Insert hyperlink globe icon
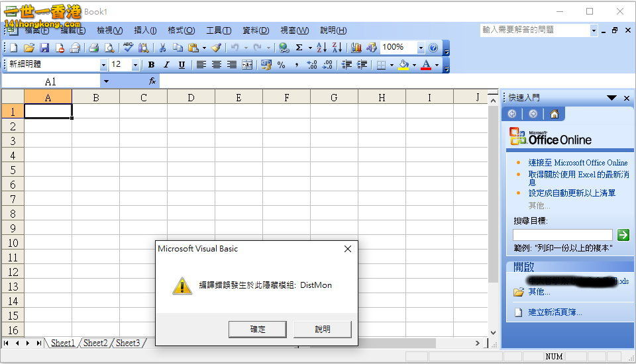This screenshot has width=636, height=364. click(284, 48)
